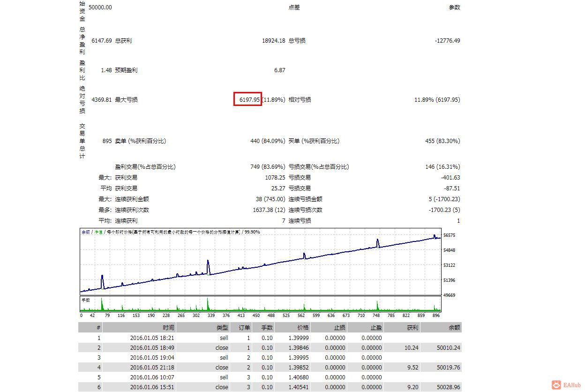Click the 盈利交易(%占总百分比) label

tap(145, 167)
